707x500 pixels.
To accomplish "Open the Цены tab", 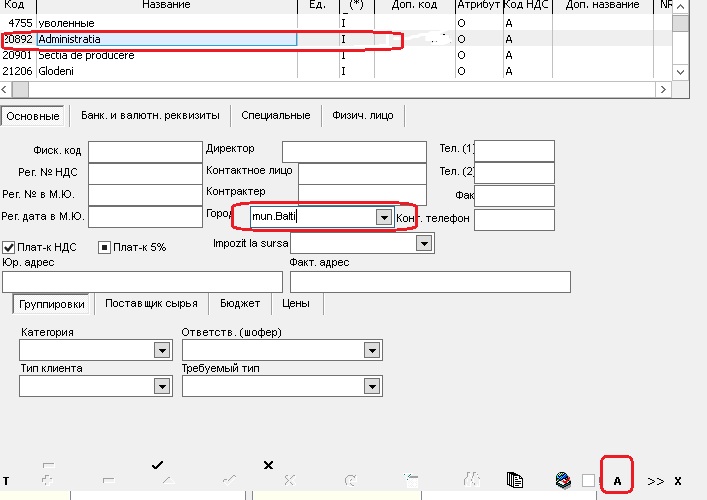I will 296,303.
